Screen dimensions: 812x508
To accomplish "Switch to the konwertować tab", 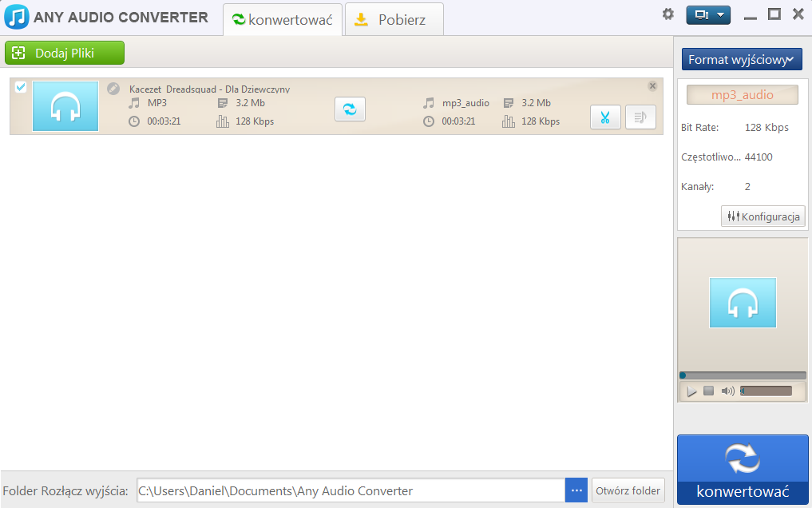I will tap(283, 20).
